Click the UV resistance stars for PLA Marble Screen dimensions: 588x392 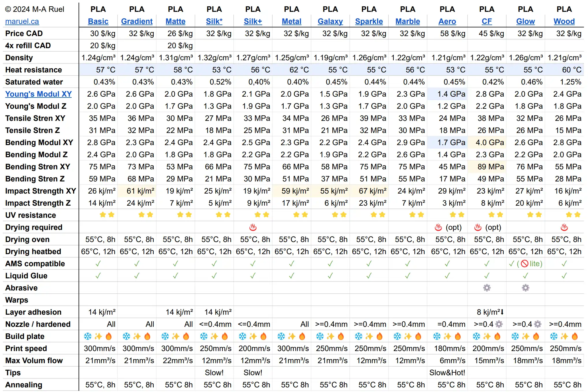tap(416, 215)
